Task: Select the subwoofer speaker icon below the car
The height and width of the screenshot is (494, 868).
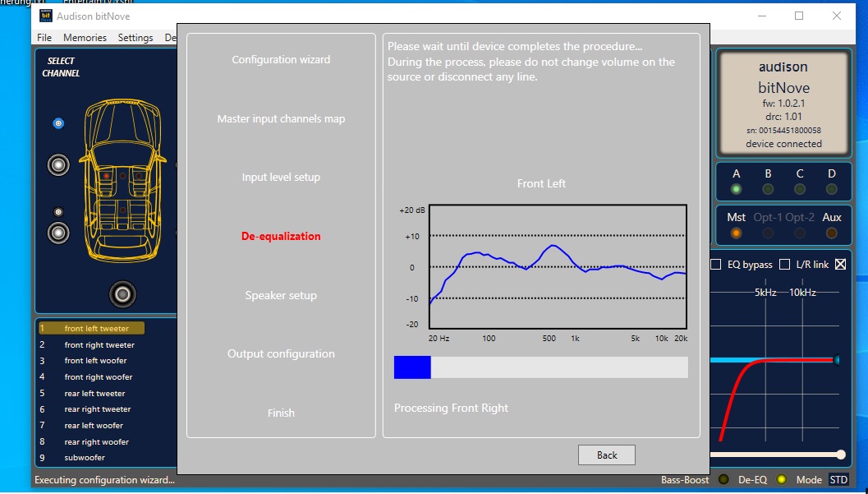Action: click(122, 293)
